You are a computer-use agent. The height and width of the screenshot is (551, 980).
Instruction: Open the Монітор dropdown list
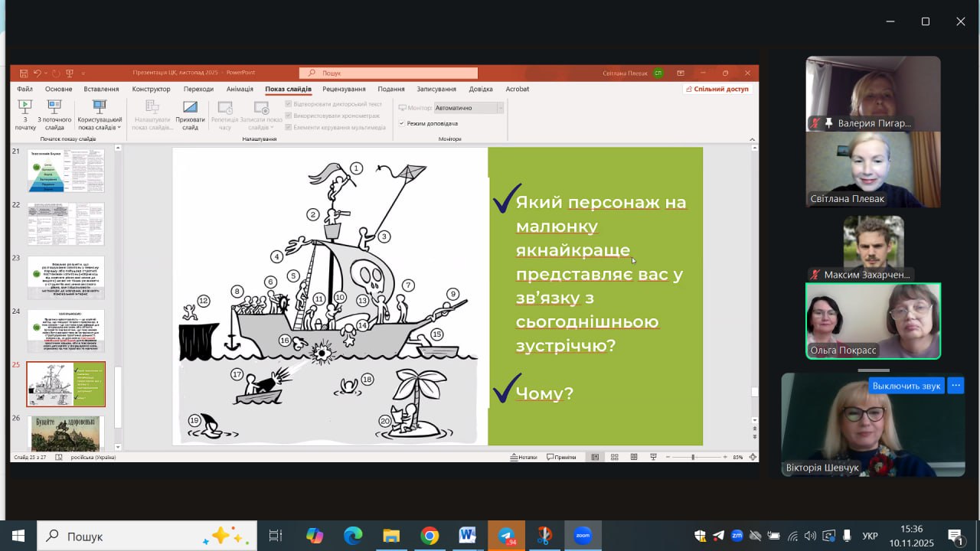(x=500, y=108)
